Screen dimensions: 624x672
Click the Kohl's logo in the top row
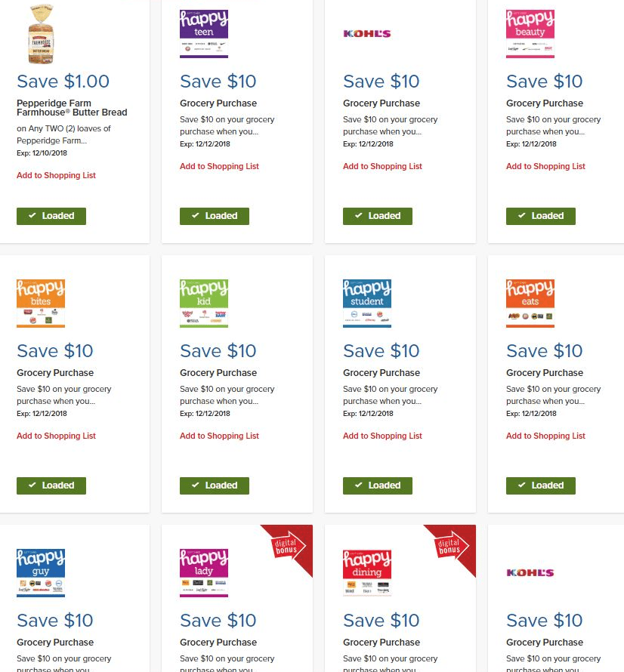pos(367,34)
